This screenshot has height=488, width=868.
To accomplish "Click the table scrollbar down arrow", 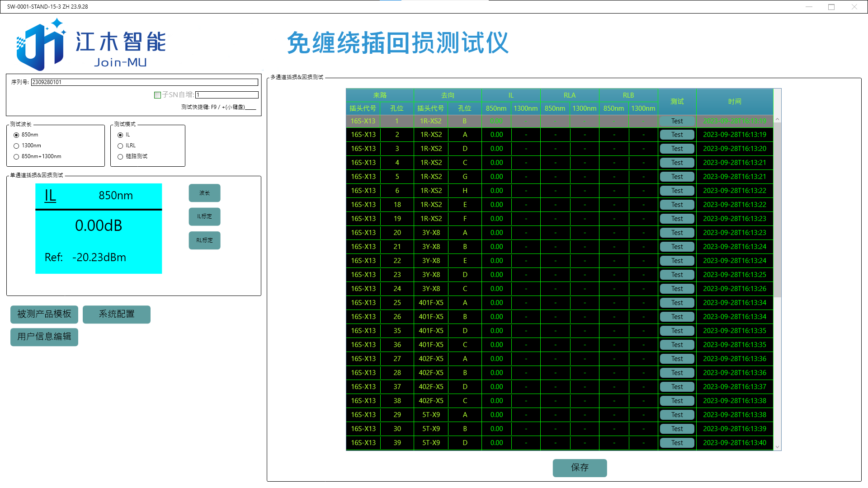I will [x=778, y=447].
